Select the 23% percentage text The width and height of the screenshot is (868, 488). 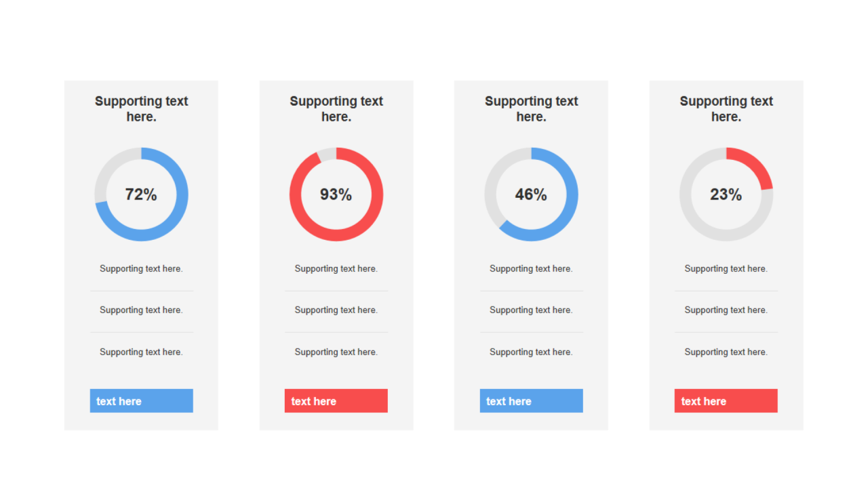pyautogui.click(x=726, y=195)
